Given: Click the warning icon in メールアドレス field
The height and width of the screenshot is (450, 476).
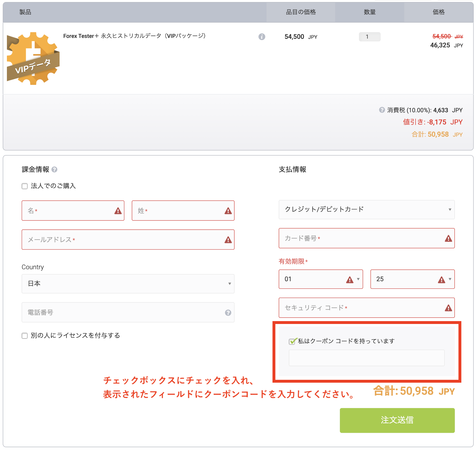Looking at the screenshot, I should pos(228,240).
